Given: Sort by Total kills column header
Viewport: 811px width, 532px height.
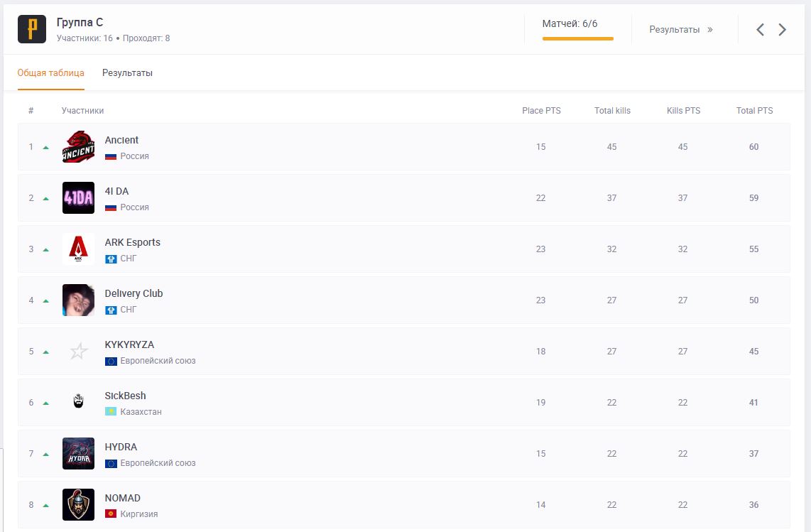Looking at the screenshot, I should coord(612,111).
